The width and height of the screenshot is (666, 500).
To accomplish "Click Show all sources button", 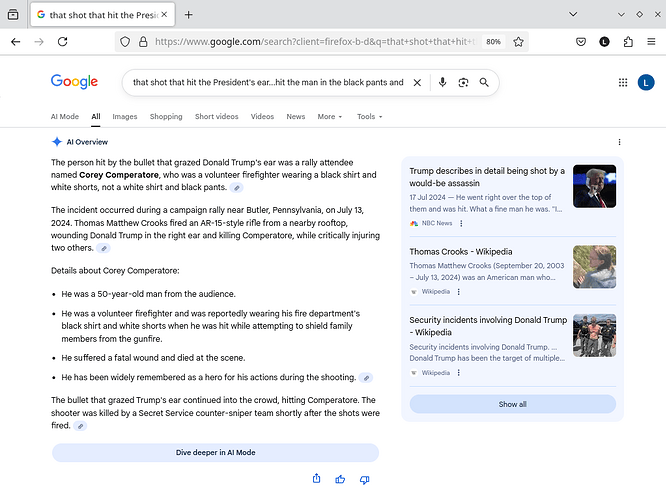I will tap(513, 404).
